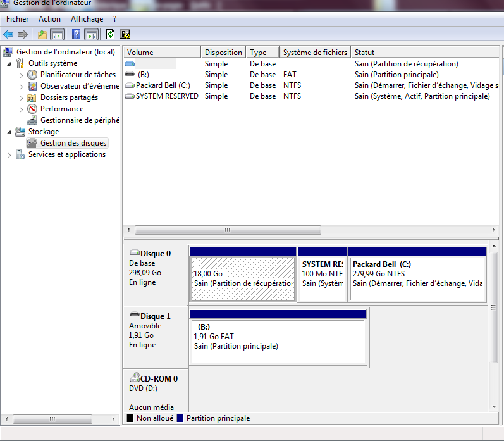Viewport: 504px width, 441px height.
Task: Click the blue Help question mark icon
Action: (x=76, y=34)
